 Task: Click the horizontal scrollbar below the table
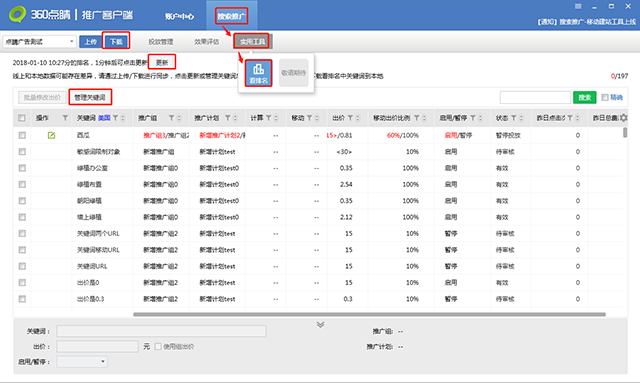tap(369, 314)
